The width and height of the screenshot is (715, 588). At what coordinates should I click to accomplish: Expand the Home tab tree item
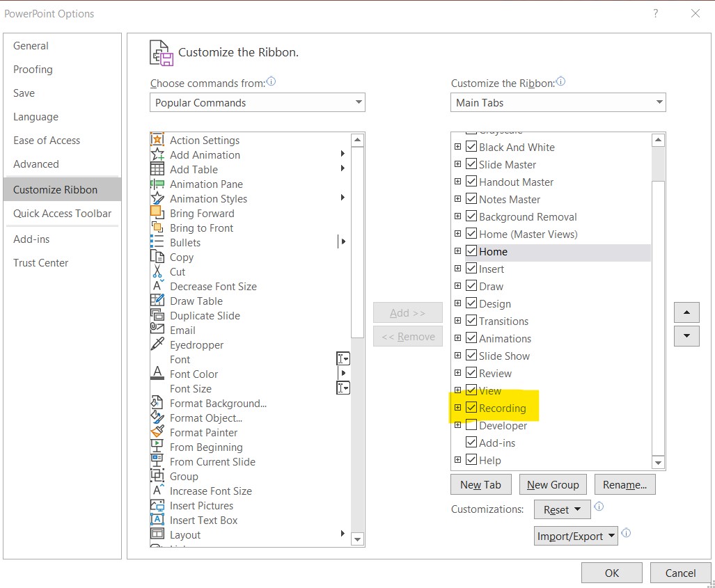click(457, 251)
